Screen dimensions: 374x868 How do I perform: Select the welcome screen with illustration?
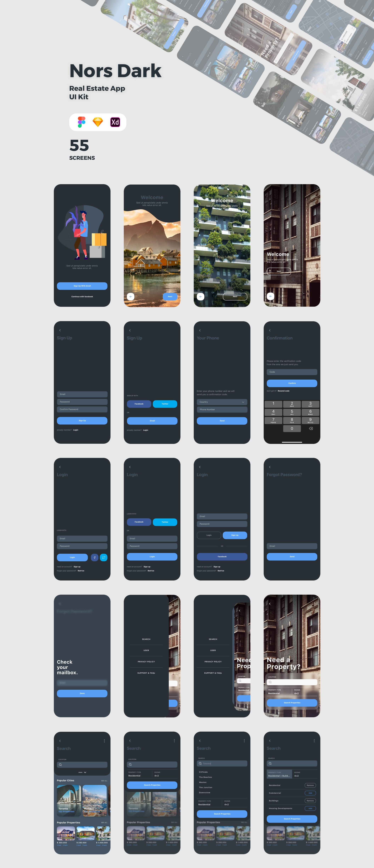click(82, 244)
